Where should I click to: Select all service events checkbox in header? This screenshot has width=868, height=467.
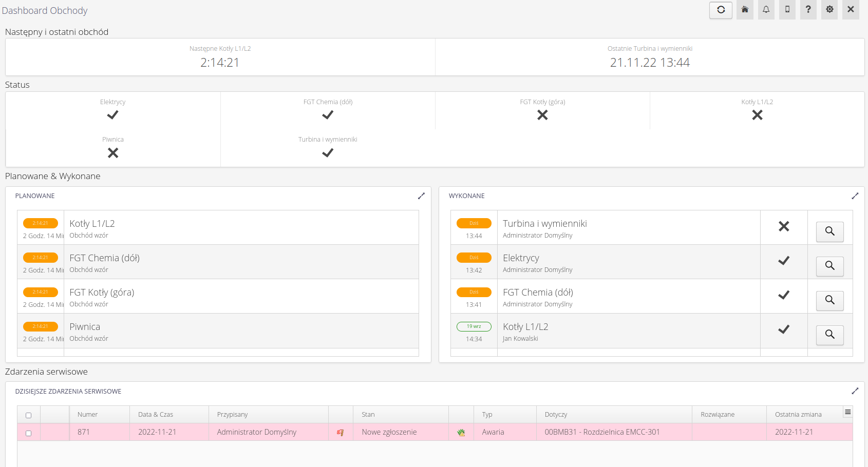pos(29,415)
